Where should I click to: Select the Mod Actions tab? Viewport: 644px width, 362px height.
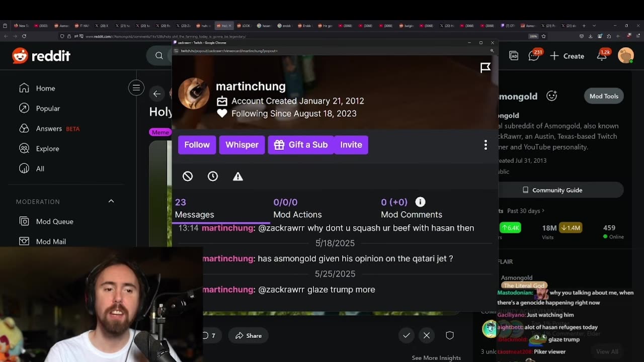[x=297, y=208]
